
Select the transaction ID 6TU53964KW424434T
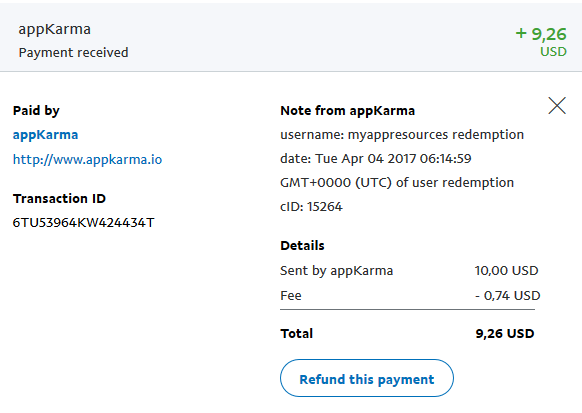[84, 223]
